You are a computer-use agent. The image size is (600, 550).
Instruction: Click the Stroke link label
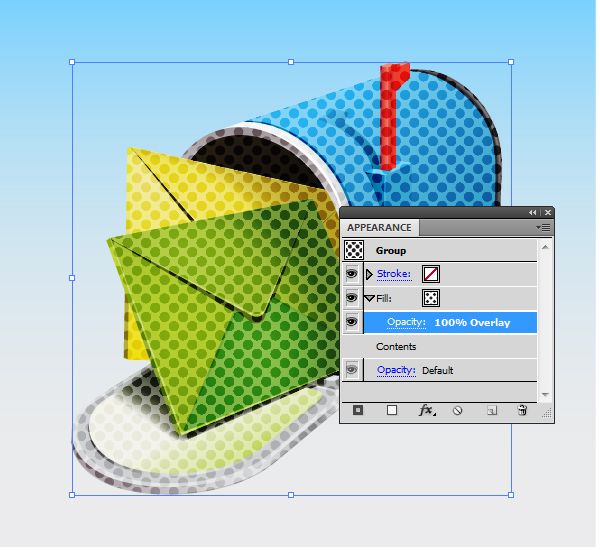click(x=394, y=274)
